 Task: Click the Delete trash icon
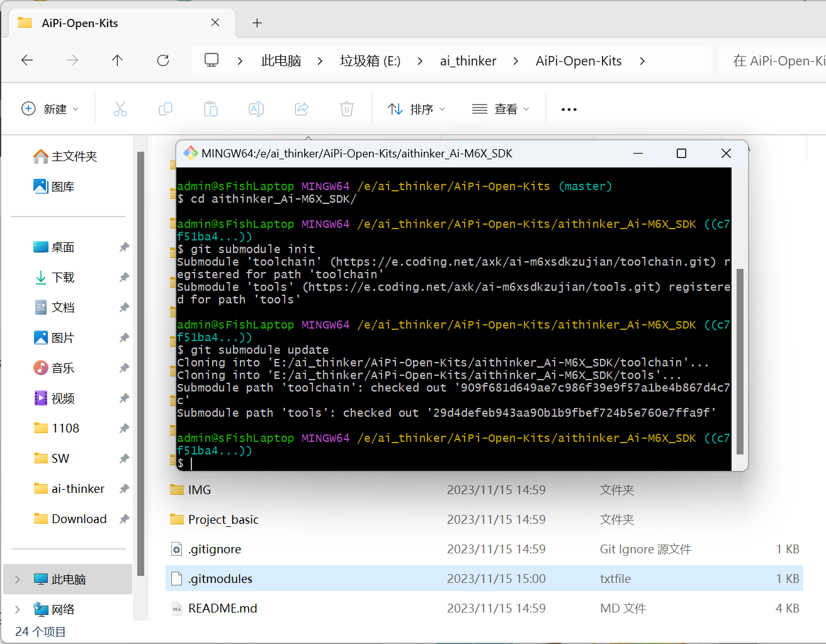click(347, 109)
